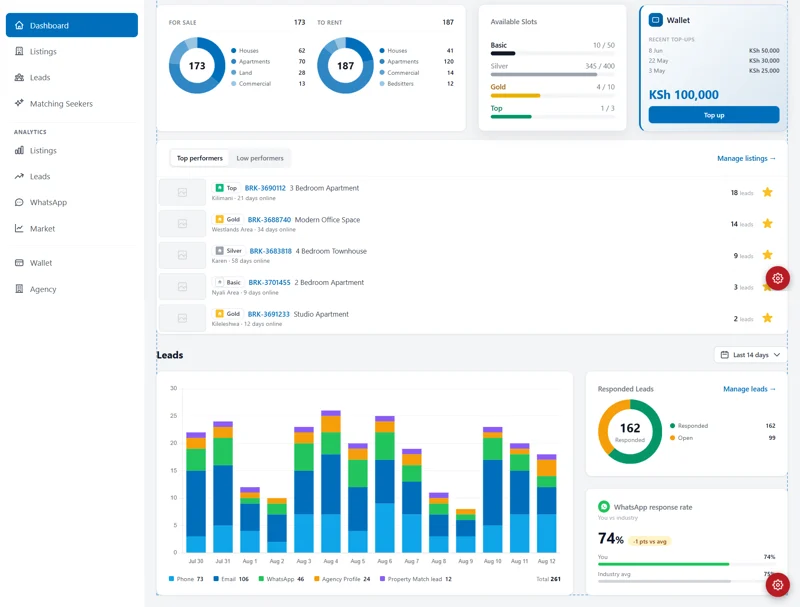Click Responded Leads donut showing 162
800x607 pixels.
click(630, 432)
